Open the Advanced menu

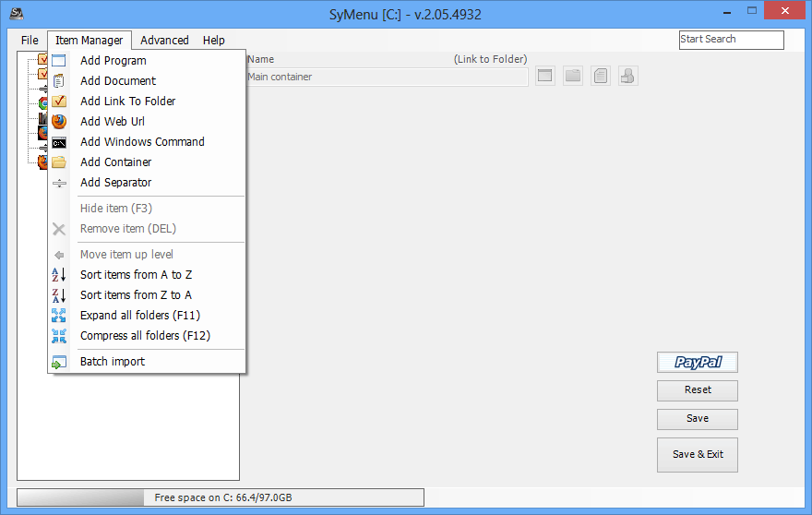coord(164,41)
